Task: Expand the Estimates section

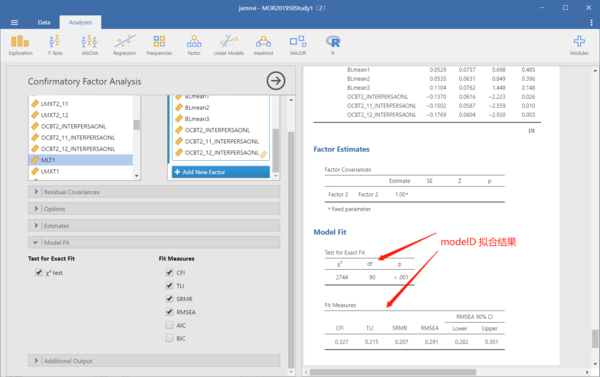Action: tap(154, 225)
